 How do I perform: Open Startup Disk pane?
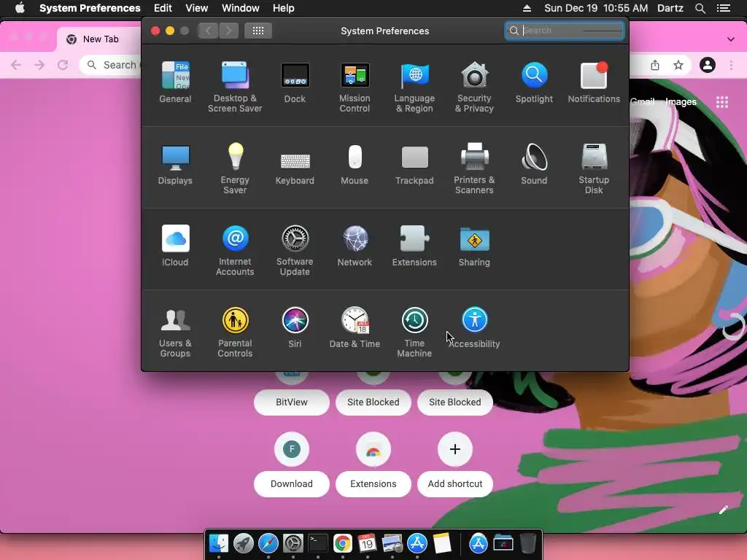tap(594, 168)
